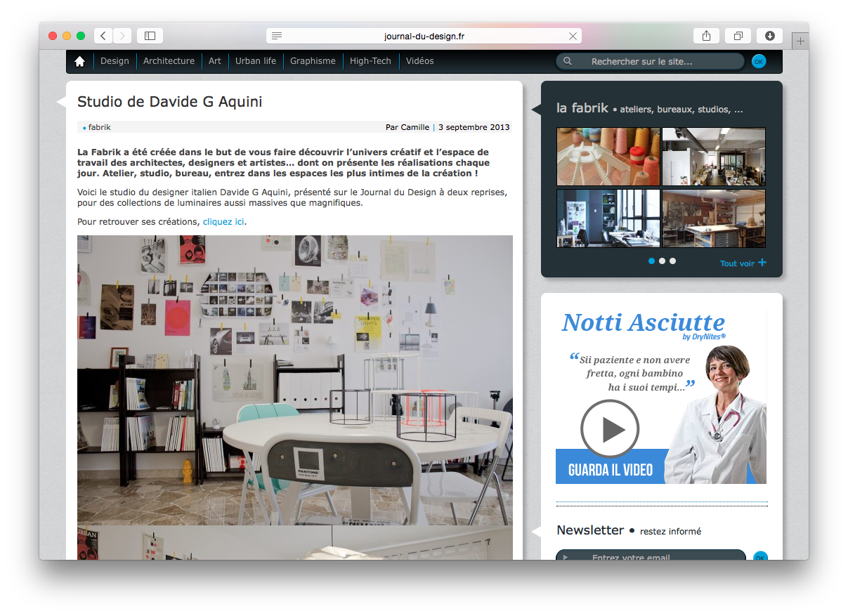848x616 pixels.
Task: Click the article title Studio de Davide G Aquini
Action: 170,102
